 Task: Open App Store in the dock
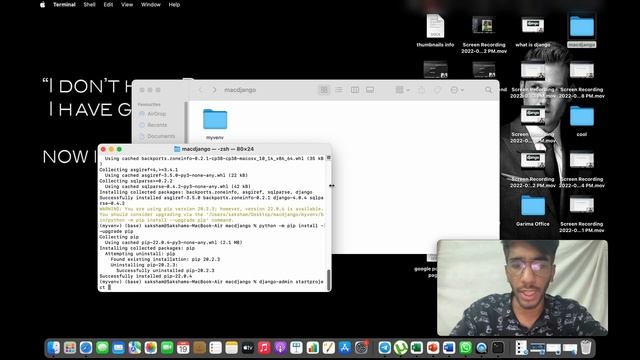tap(345, 348)
